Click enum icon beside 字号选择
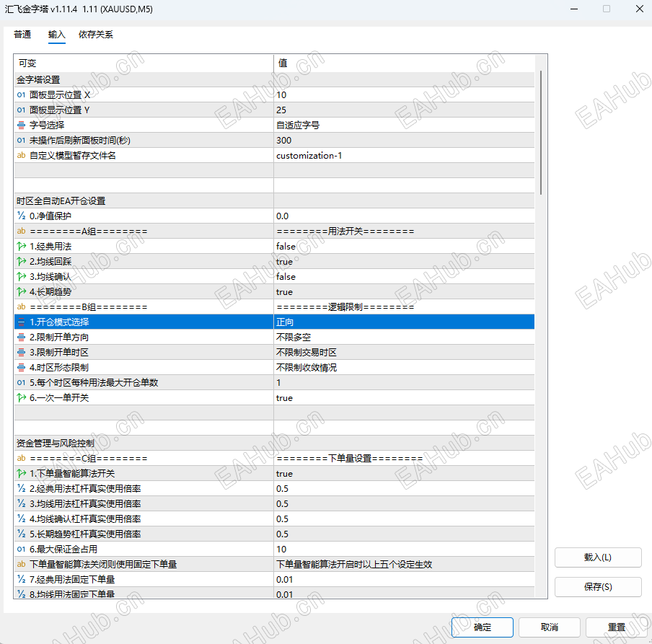The image size is (652, 644). pos(21,125)
